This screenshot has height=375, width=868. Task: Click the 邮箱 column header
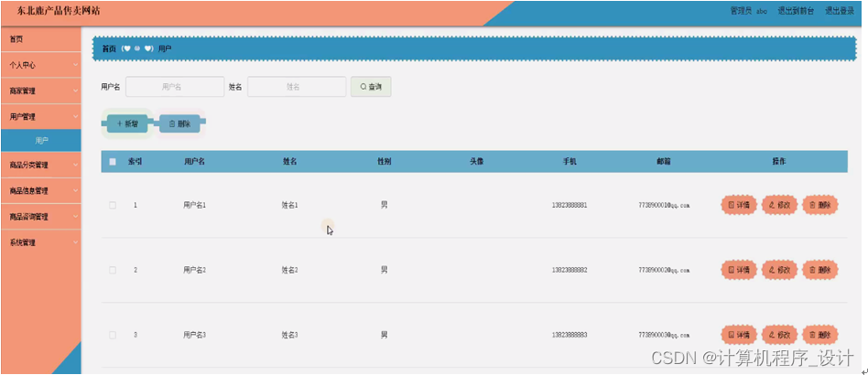point(664,162)
